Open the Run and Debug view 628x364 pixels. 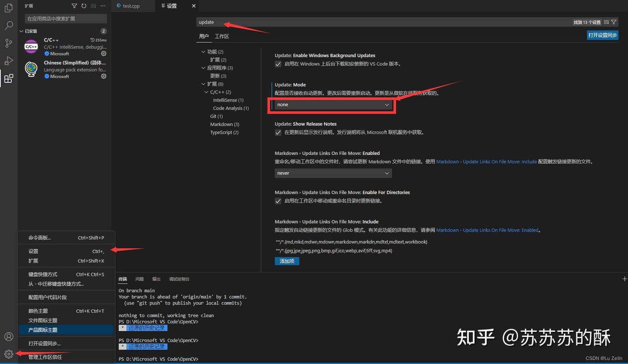click(9, 61)
